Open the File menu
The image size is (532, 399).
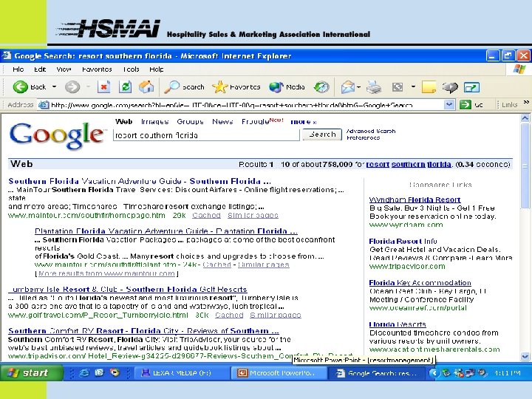click(x=18, y=69)
